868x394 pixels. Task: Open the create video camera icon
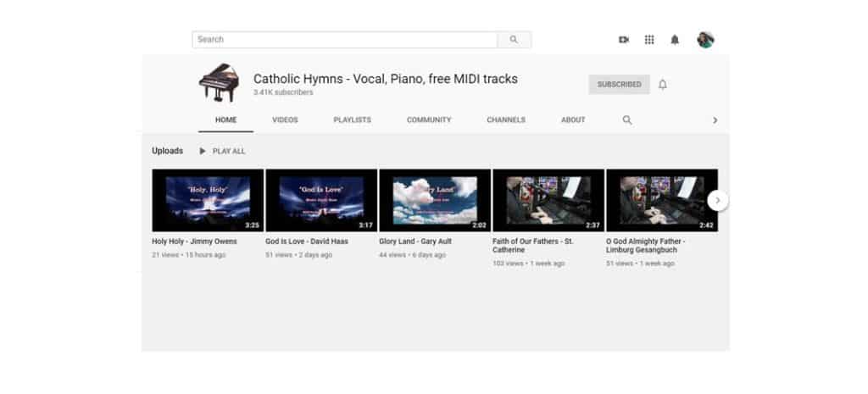(x=624, y=40)
